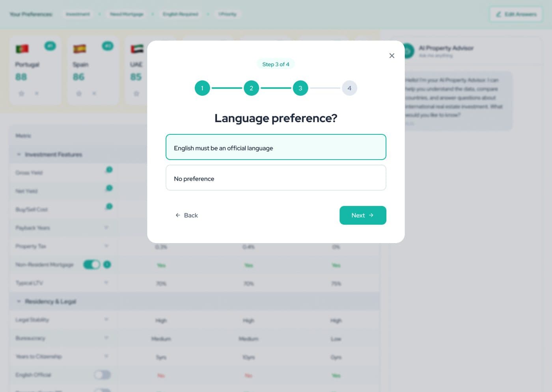Open the Legal Stability row dropdown
The width and height of the screenshot is (552, 392).
pyautogui.click(x=106, y=319)
